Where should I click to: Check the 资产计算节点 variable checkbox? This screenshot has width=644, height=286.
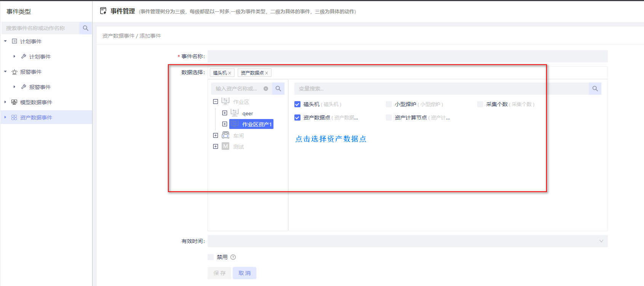click(389, 118)
